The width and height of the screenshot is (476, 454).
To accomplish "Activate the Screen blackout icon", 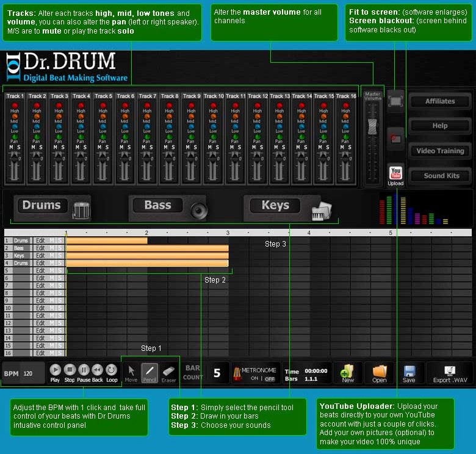I will pyautogui.click(x=395, y=139).
